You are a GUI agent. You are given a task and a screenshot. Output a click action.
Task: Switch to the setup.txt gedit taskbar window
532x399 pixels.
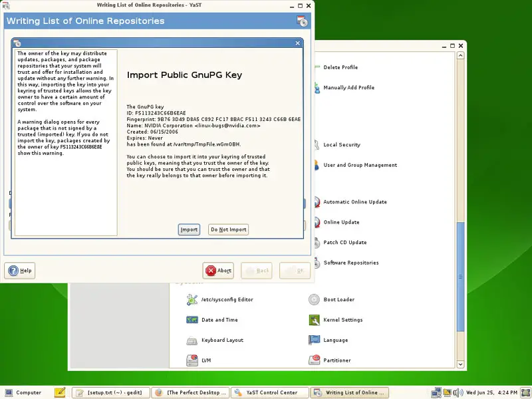click(111, 392)
